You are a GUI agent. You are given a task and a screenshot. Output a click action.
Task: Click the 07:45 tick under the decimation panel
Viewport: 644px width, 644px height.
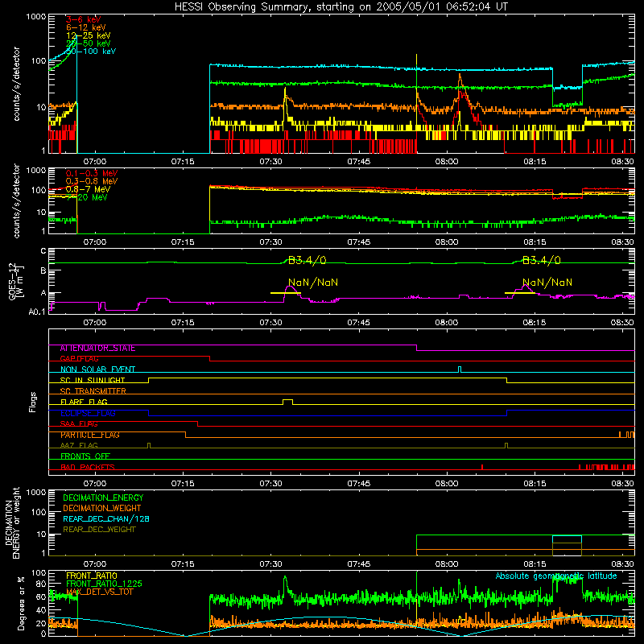tap(358, 564)
